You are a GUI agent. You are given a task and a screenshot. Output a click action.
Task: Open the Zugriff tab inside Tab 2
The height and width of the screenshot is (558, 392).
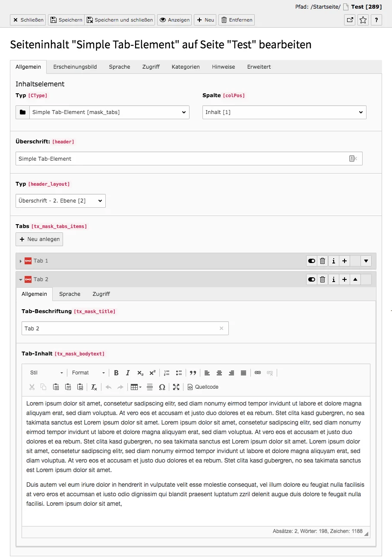(101, 294)
